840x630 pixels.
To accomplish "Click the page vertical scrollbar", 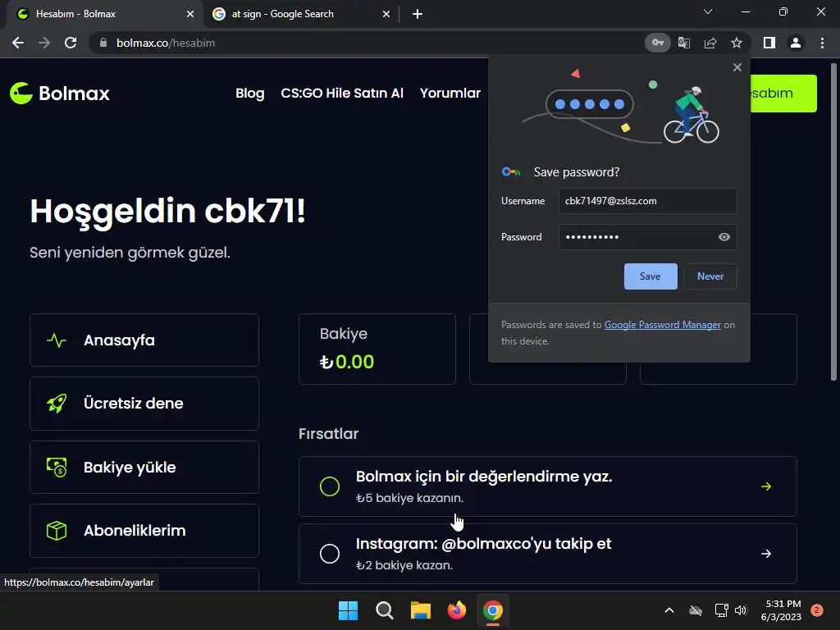I will point(833,222).
